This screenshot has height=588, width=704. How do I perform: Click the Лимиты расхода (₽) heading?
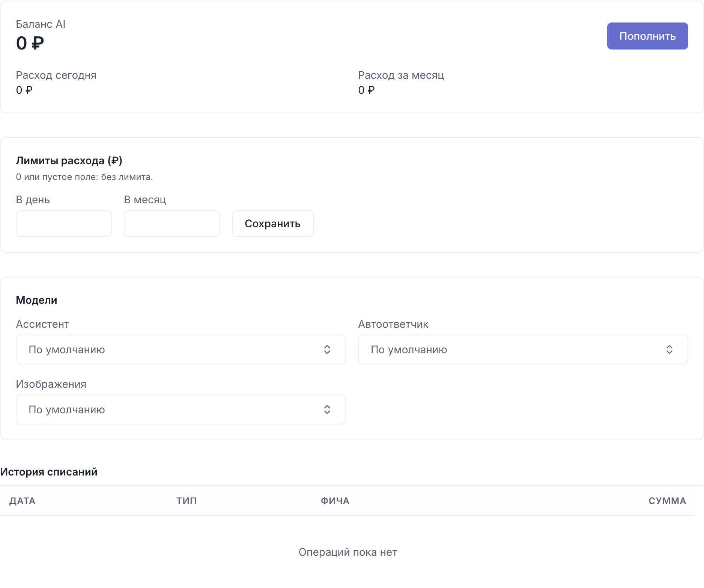(x=69, y=160)
